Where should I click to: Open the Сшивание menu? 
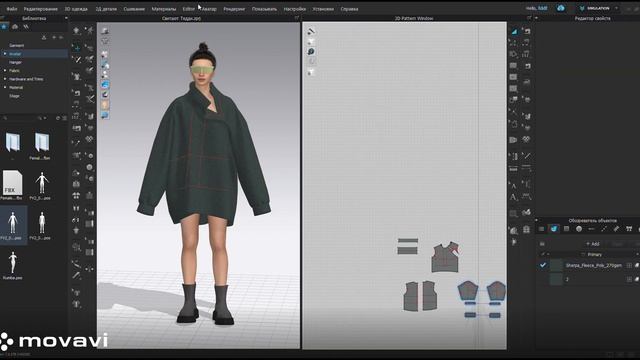(x=134, y=9)
